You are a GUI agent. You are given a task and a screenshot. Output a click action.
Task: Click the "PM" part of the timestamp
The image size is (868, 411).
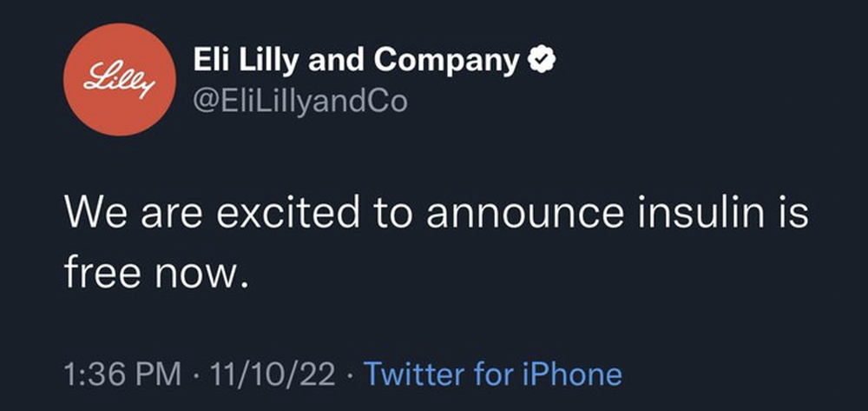pos(158,374)
